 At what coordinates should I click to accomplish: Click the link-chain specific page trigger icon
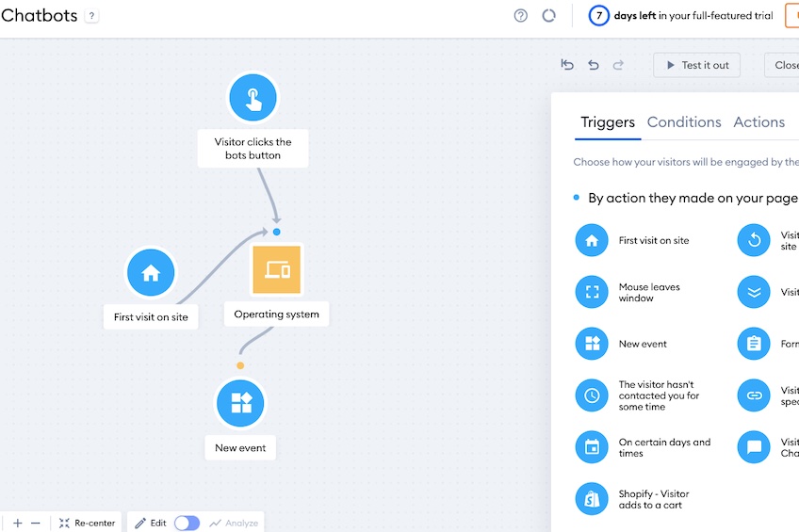tap(754, 395)
